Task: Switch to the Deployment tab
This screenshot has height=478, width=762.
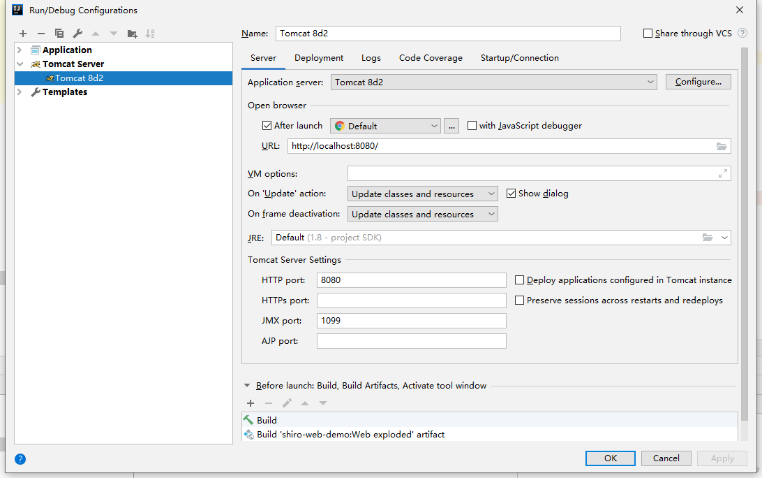Action: (319, 58)
